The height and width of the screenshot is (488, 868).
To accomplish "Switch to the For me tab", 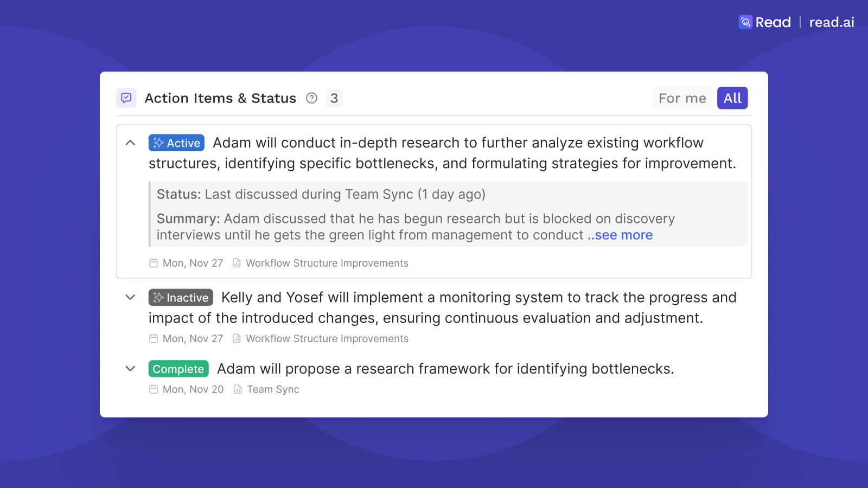I will 682,98.
